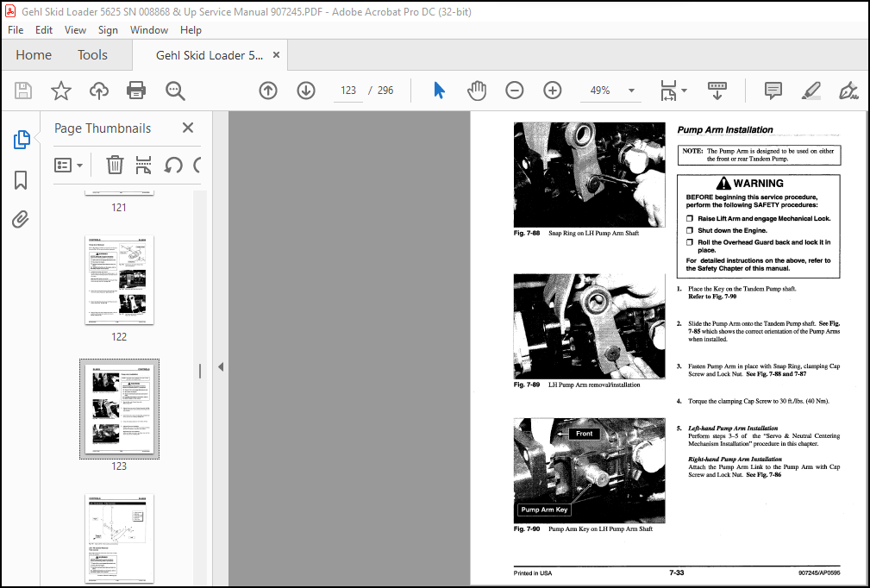Click the Save file icon

coord(22,91)
